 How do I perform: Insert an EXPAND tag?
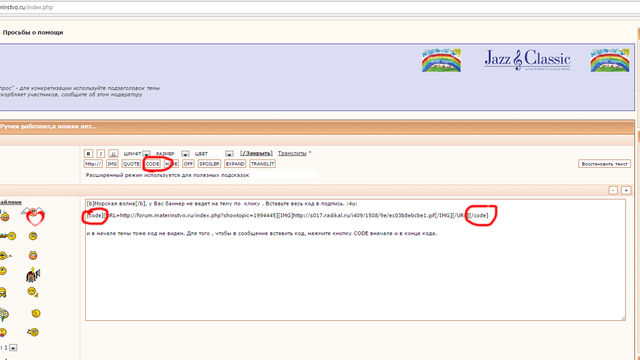(235, 164)
